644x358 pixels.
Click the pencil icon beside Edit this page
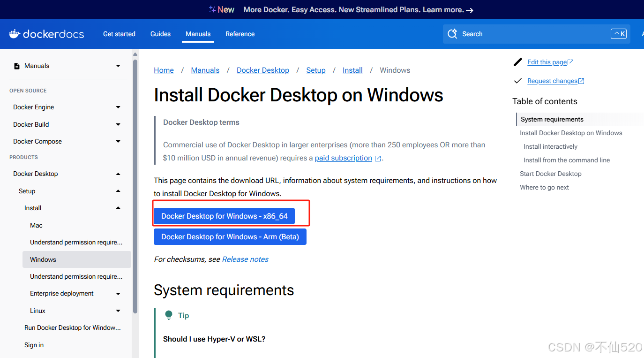[518, 62]
